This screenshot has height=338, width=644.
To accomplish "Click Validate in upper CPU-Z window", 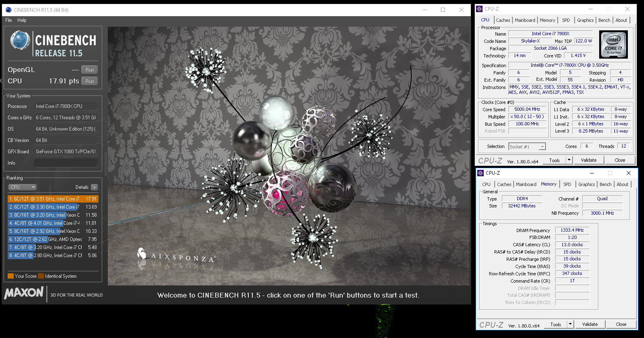I will 589,161.
